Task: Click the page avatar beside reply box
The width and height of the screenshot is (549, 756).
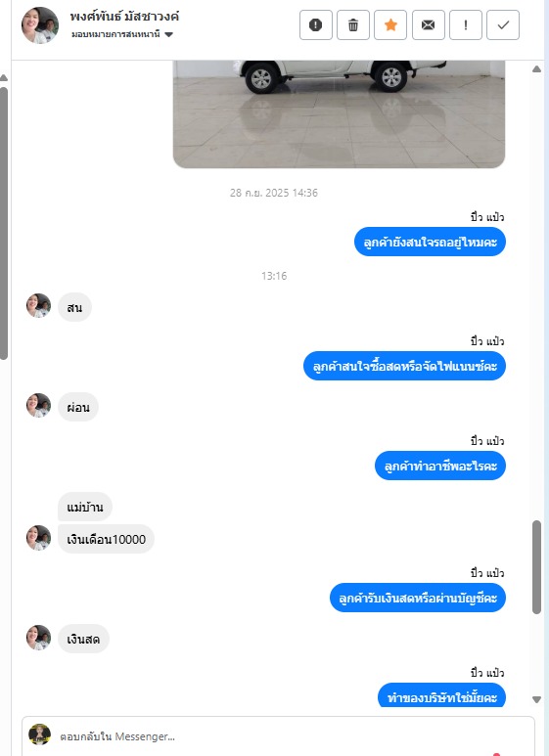Action: coord(39,734)
